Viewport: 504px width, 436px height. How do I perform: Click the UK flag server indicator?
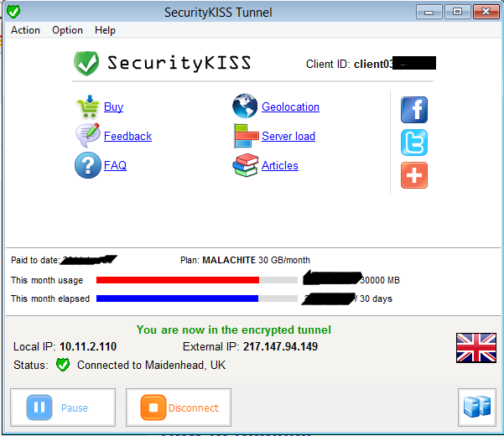point(476,348)
